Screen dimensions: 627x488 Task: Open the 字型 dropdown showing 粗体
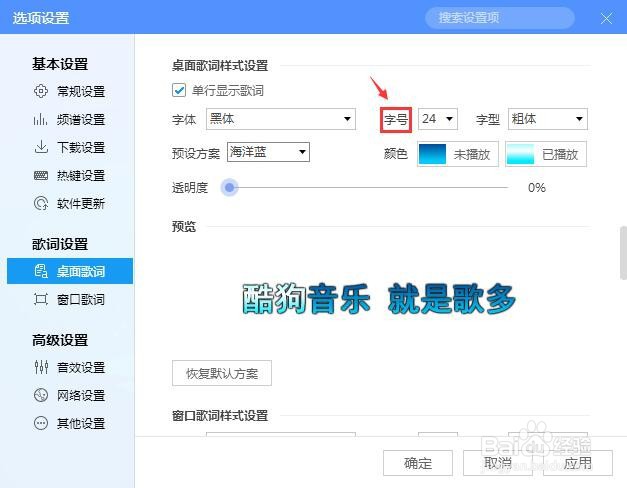pyautogui.click(x=548, y=119)
